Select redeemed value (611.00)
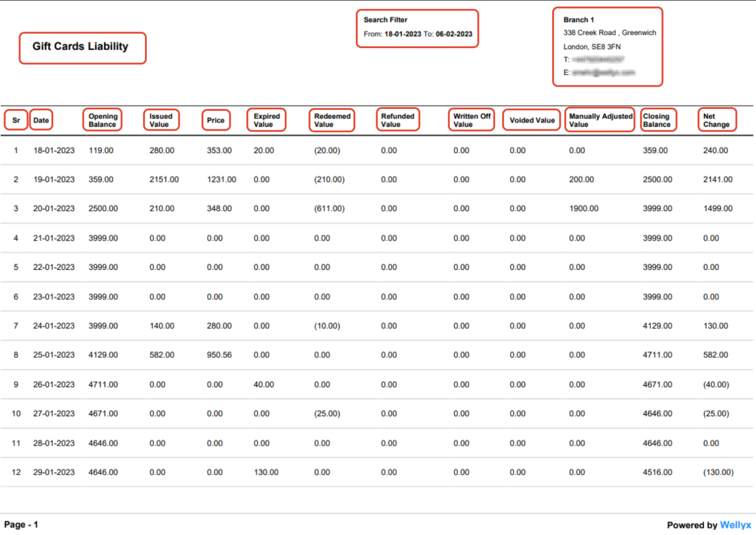Screen dimensions: 756x535 (x=329, y=209)
